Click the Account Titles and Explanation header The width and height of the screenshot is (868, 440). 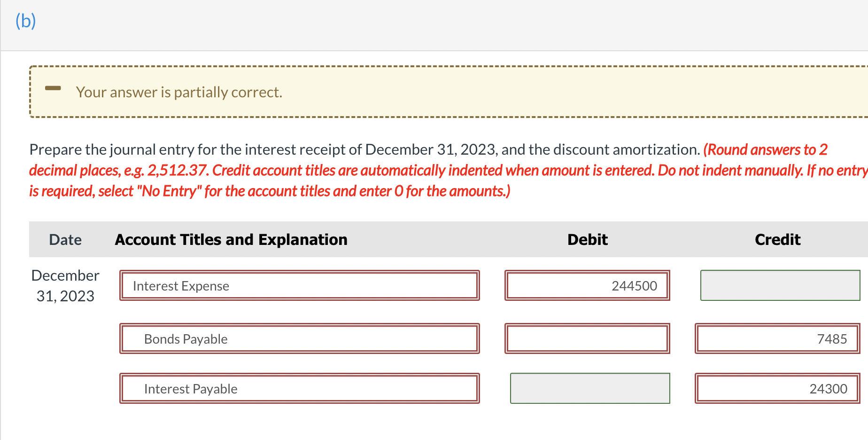[231, 239]
